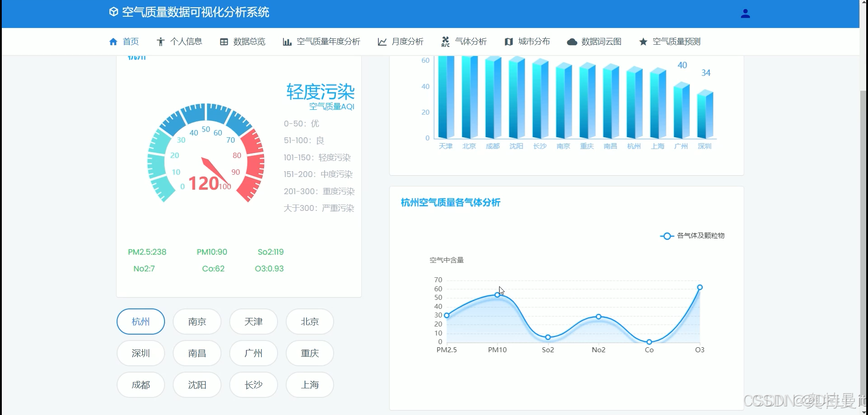The width and height of the screenshot is (868, 415).
Task: Select the person icon beside 个人信息
Action: [160, 42]
